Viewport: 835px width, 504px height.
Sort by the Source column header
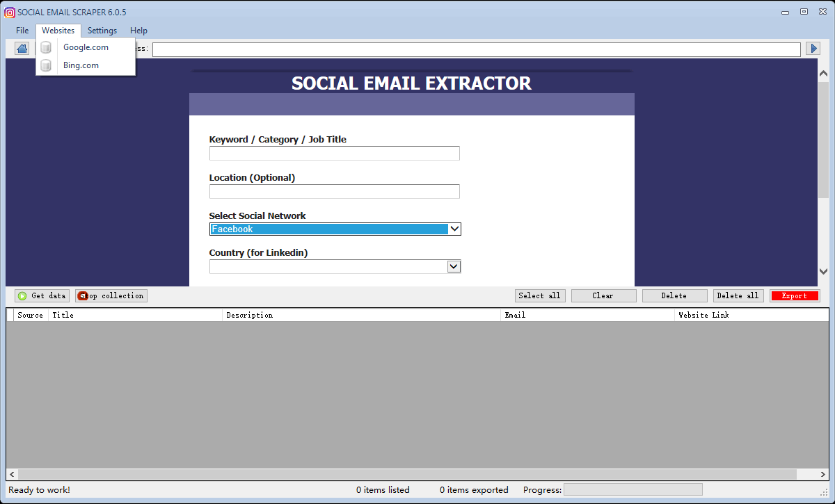tap(31, 315)
